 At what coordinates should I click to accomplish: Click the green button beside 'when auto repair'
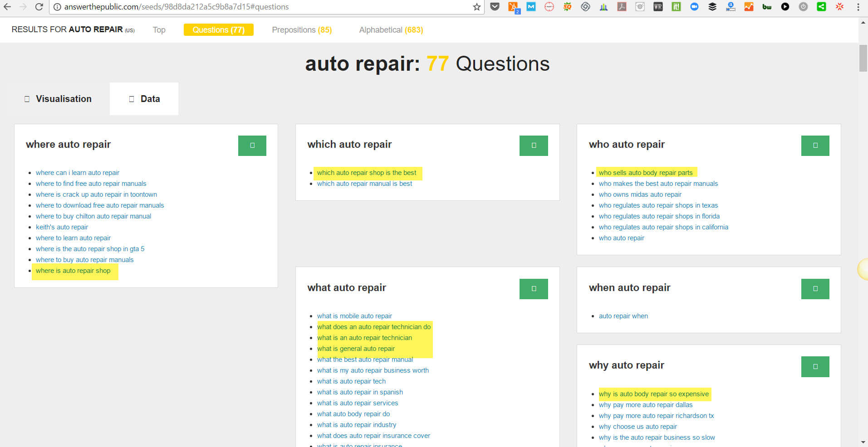coord(815,289)
